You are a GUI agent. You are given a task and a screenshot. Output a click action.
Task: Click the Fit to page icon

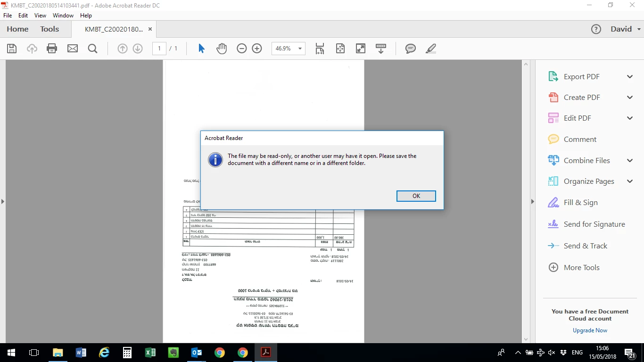click(x=340, y=49)
